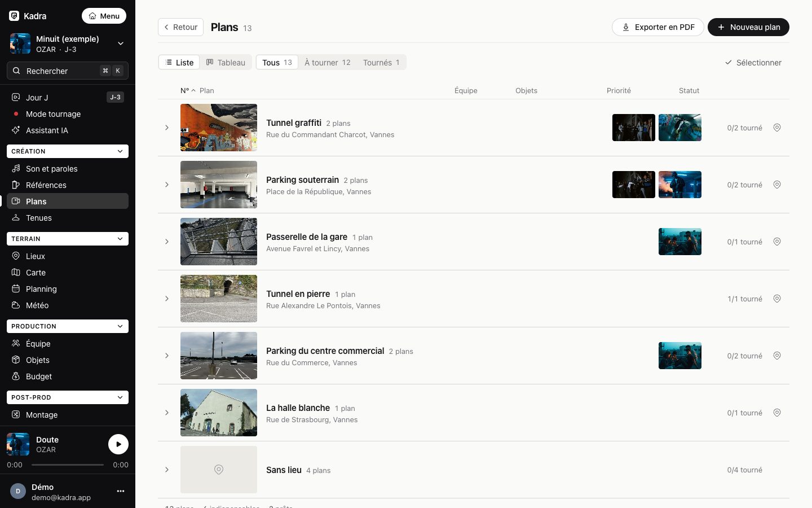The width and height of the screenshot is (812, 508).
Task: Click the Doute track progress bar
Action: (68, 465)
